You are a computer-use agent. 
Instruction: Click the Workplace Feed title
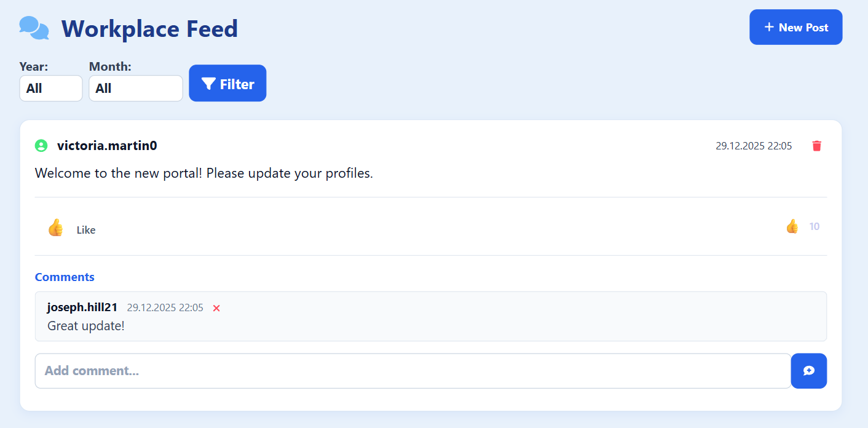point(149,28)
